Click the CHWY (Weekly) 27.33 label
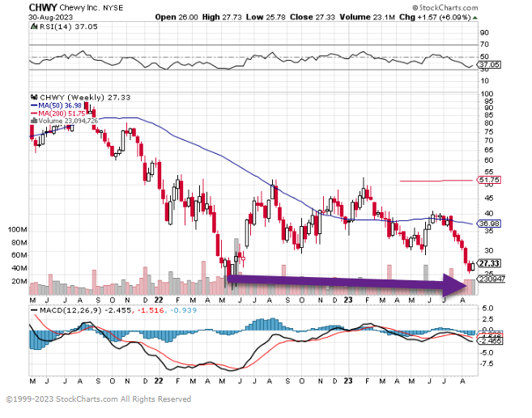Image resolution: width=532 pixels, height=418 pixels. tap(85, 97)
